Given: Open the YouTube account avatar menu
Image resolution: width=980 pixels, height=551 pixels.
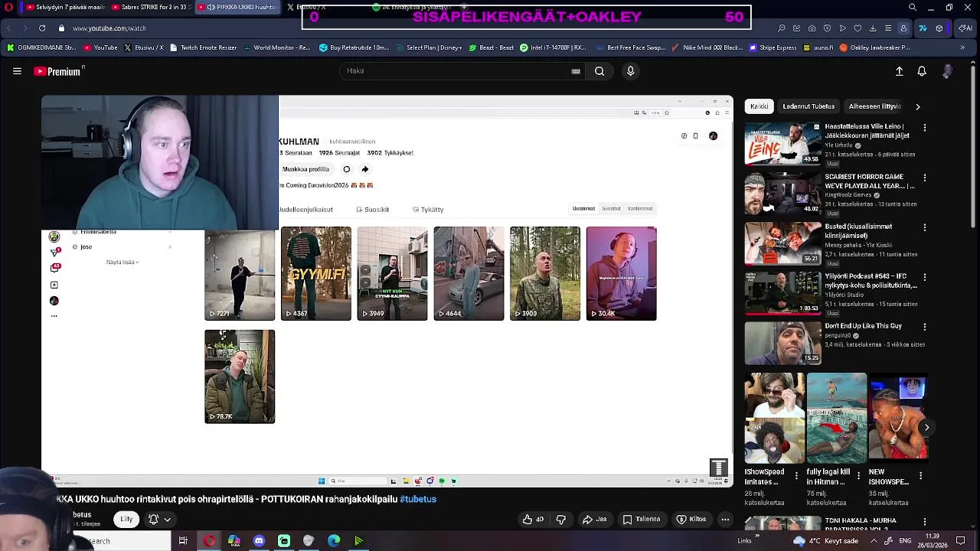Looking at the screenshot, I should pyautogui.click(x=948, y=71).
